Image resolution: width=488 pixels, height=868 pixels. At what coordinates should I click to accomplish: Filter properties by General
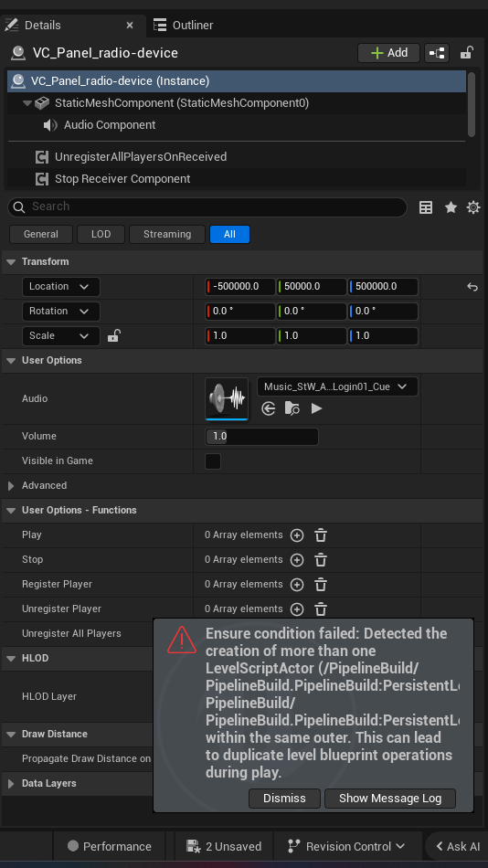pyautogui.click(x=41, y=234)
